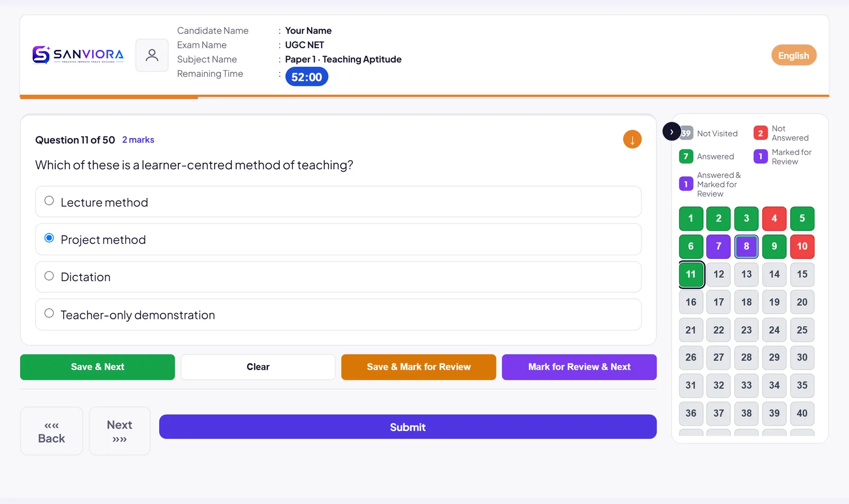849x504 pixels.
Task: Submit the exam
Action: (408, 427)
